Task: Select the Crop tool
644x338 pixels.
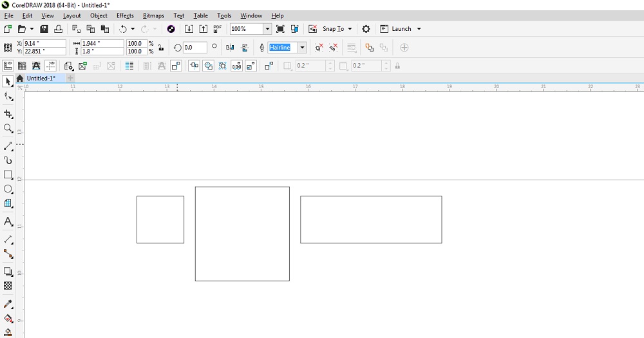Action: (x=8, y=114)
